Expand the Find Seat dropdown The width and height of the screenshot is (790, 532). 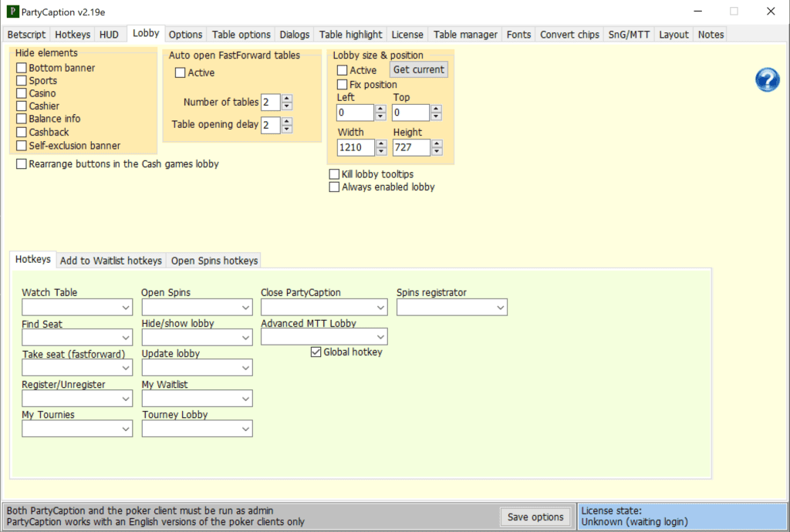tap(77, 338)
